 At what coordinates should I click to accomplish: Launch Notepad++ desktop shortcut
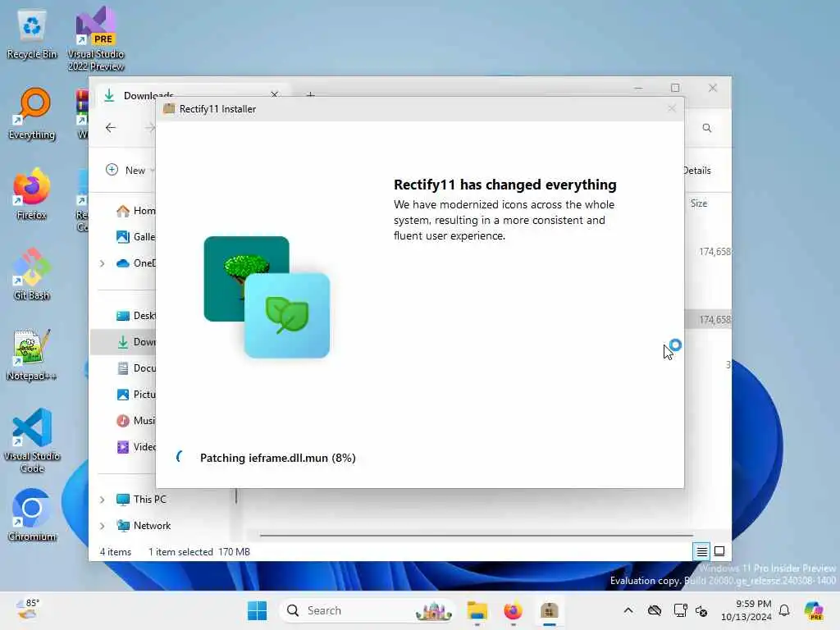[32, 354]
